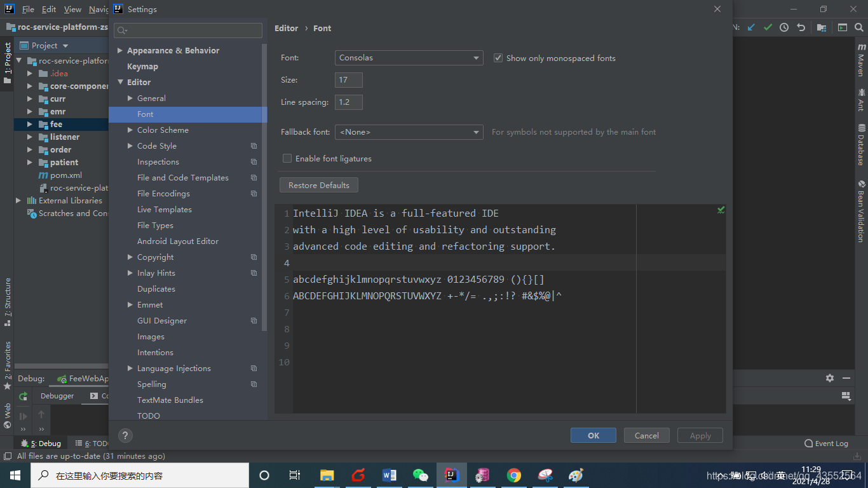The width and height of the screenshot is (868, 488).
Task: Enable font ligatures checkbox
Action: click(287, 158)
